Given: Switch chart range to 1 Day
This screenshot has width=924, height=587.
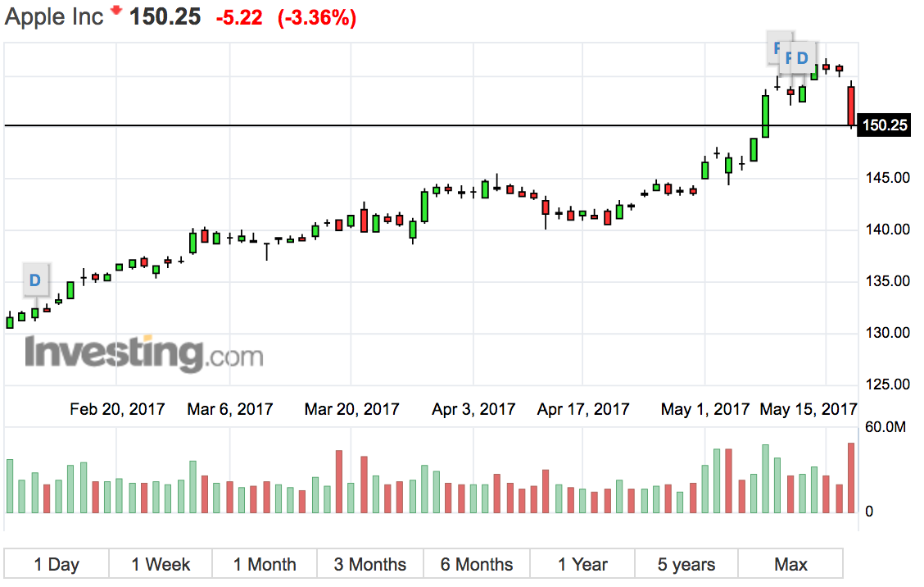Looking at the screenshot, I should [x=57, y=564].
